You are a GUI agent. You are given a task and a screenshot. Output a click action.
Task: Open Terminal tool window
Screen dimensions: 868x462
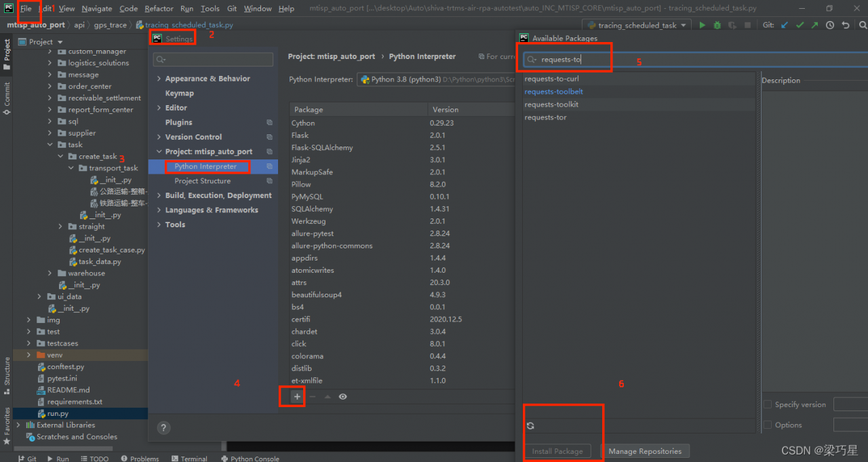(x=189, y=459)
